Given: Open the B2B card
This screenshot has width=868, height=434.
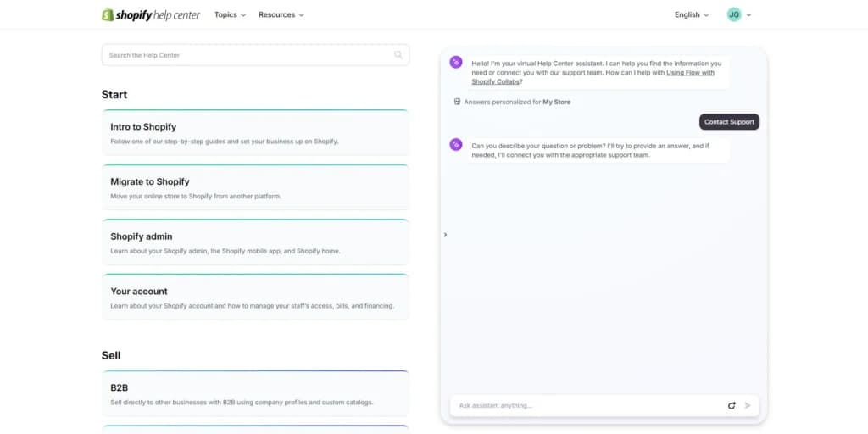Looking at the screenshot, I should point(255,393).
